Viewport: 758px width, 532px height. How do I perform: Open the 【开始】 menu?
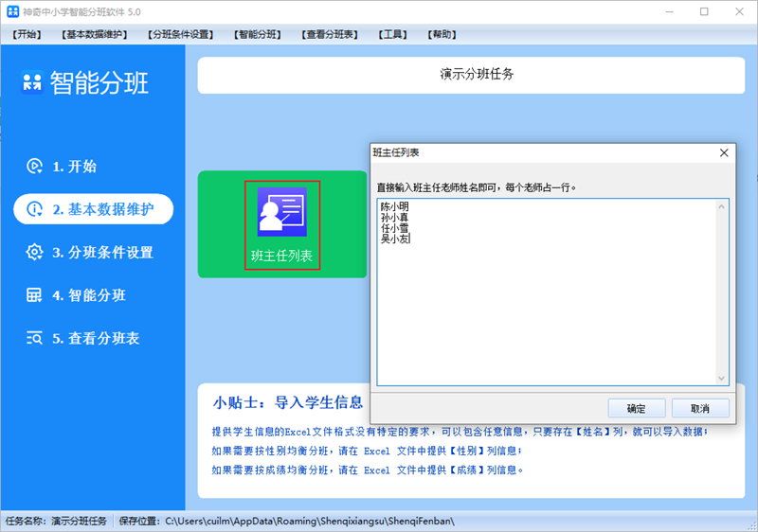tap(27, 34)
